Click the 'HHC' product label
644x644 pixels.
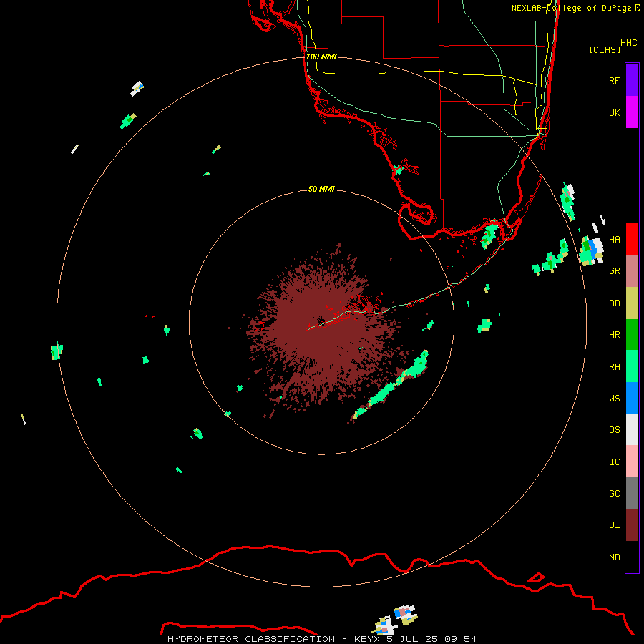(x=628, y=43)
